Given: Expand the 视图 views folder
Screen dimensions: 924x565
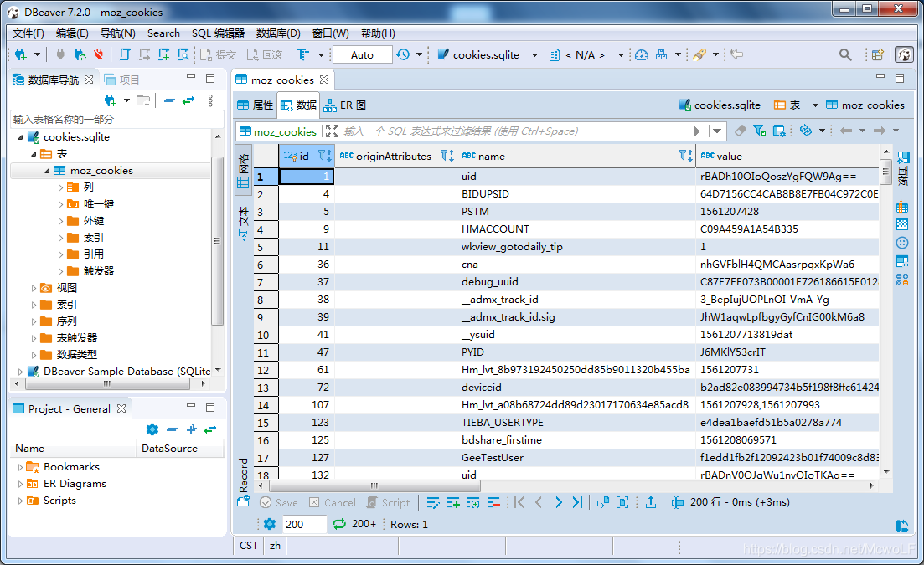Looking at the screenshot, I should (x=34, y=289).
